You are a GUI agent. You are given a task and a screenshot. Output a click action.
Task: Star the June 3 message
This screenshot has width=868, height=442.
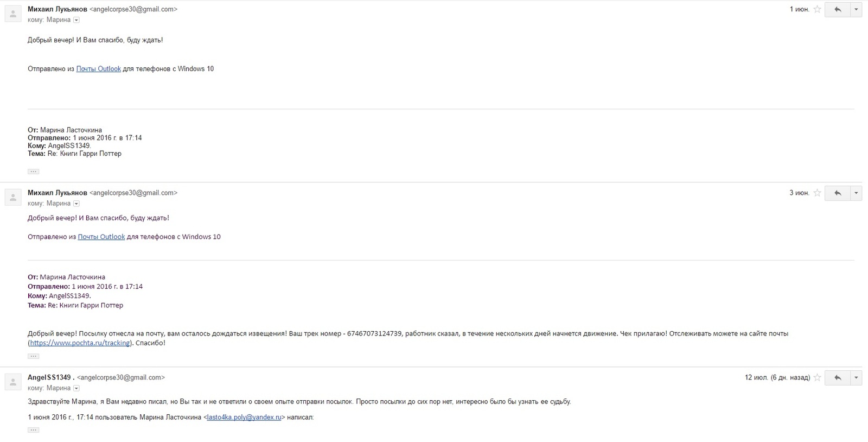tap(817, 193)
